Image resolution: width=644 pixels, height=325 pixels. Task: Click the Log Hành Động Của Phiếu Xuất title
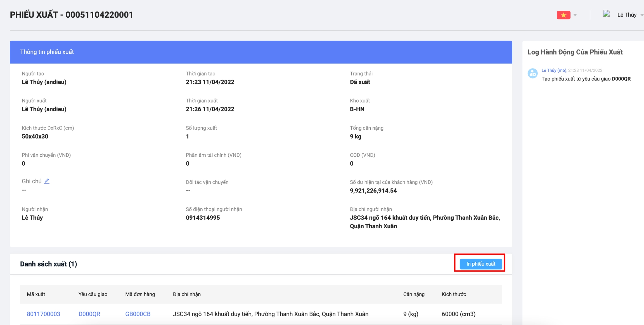click(x=575, y=52)
